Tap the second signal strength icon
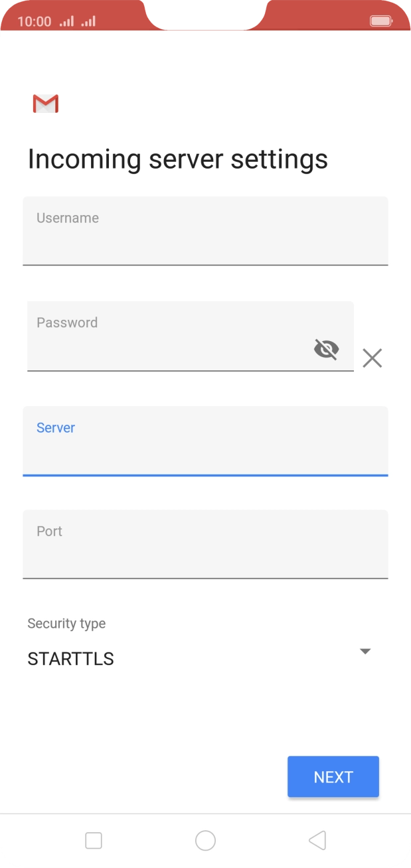 tap(88, 21)
